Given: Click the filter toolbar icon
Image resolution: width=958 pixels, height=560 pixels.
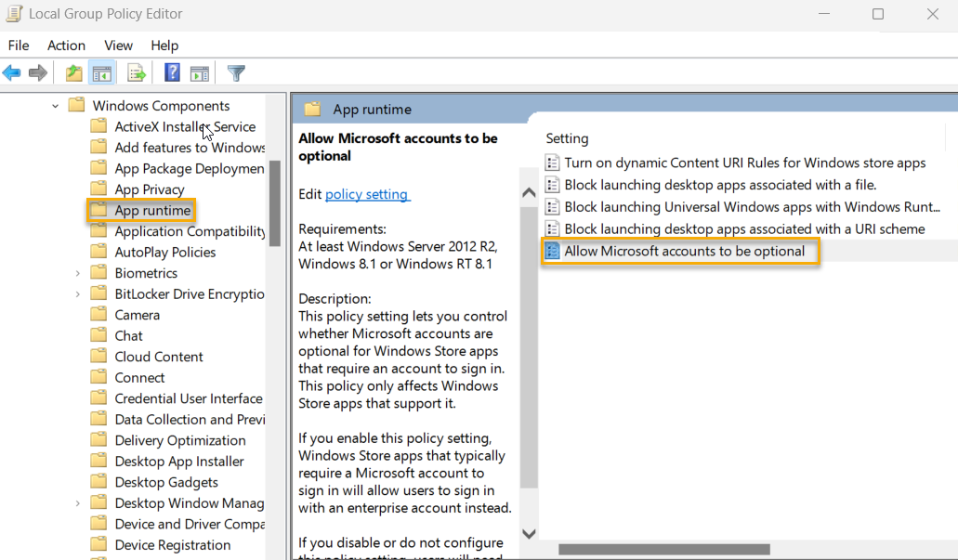Looking at the screenshot, I should tap(234, 72).
